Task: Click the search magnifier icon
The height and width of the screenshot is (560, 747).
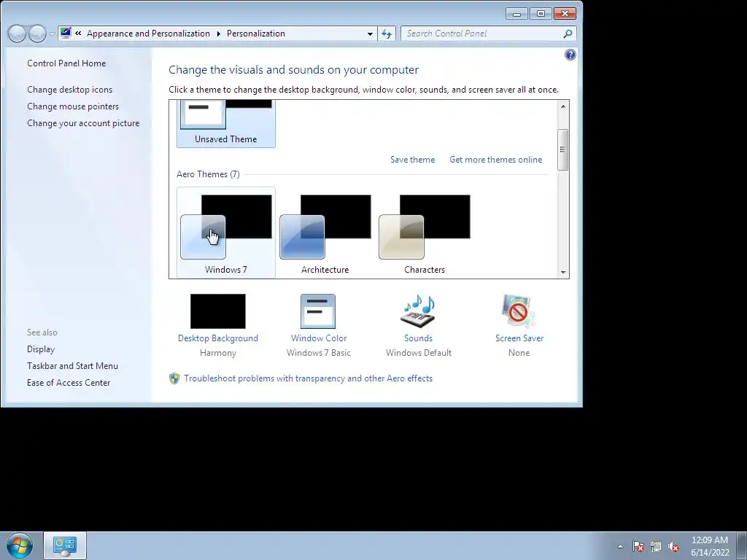Action: point(568,34)
